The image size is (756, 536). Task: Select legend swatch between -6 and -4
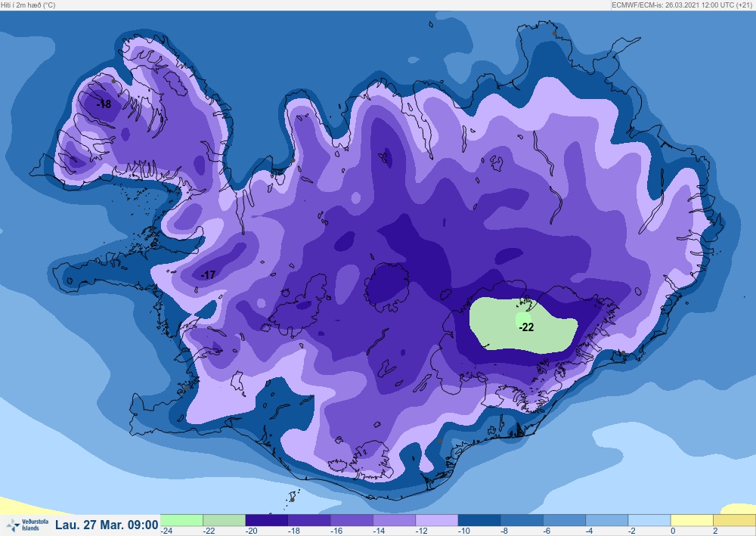coord(564,520)
